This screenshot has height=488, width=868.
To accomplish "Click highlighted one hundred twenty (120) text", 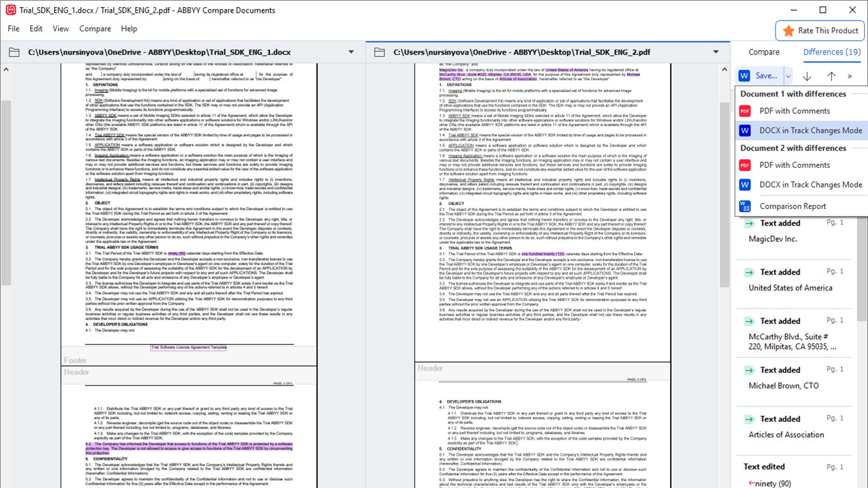I will [543, 254].
